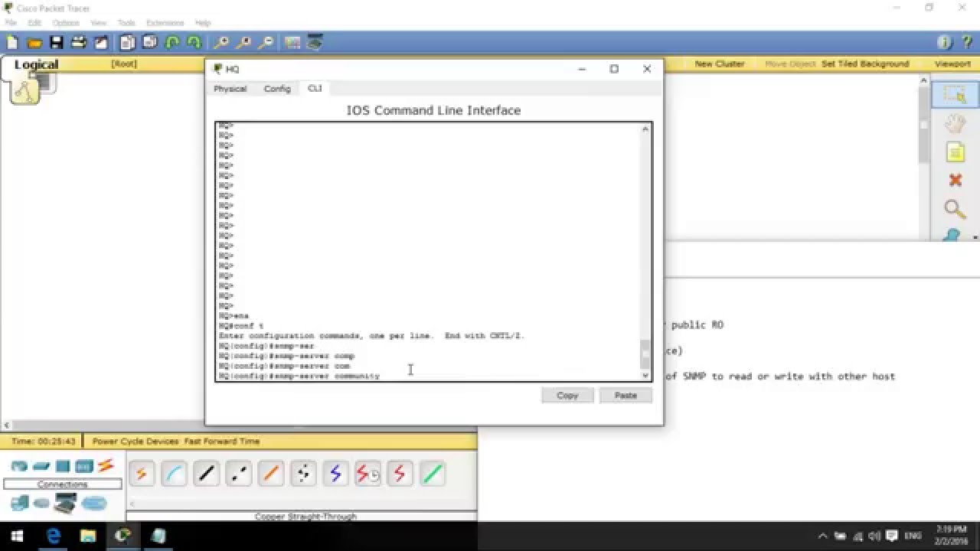This screenshot has height=551, width=980.
Task: Open the File menu
Action: click(11, 23)
